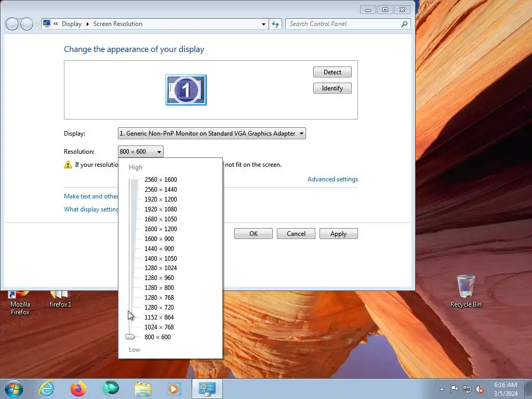Viewport: 532px width, 399px height.
Task: Click the refresh button next to address bar
Action: click(275, 24)
